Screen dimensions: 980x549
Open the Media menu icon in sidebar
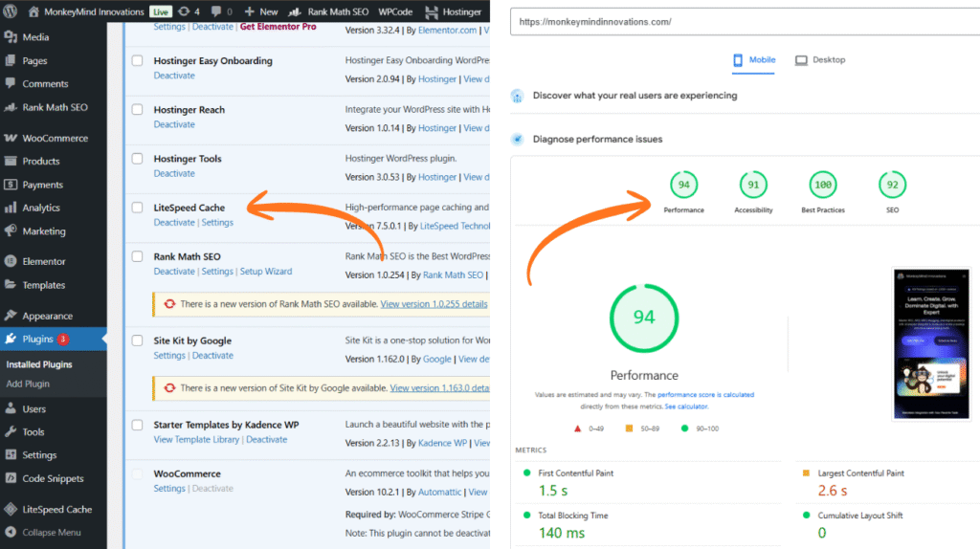(11, 37)
